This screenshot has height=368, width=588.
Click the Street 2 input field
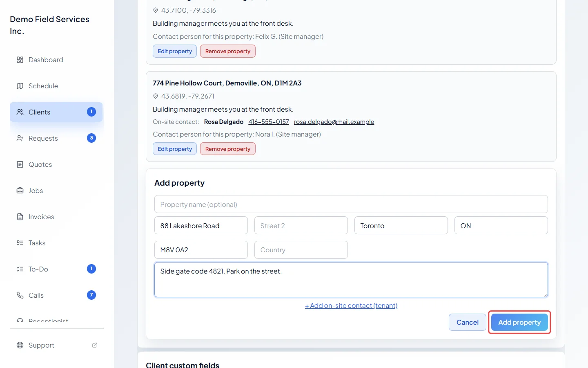point(301,225)
